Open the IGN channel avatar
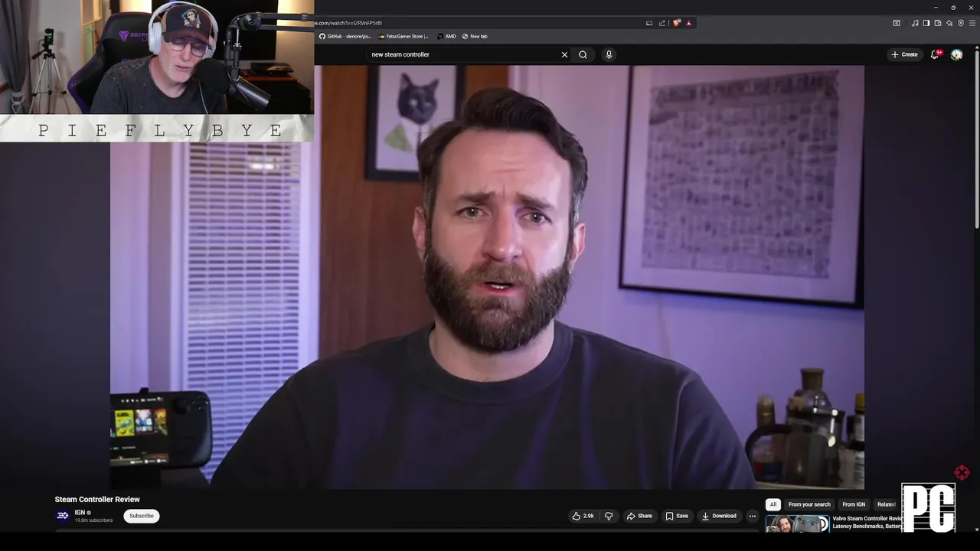The image size is (980, 551). (x=63, y=516)
